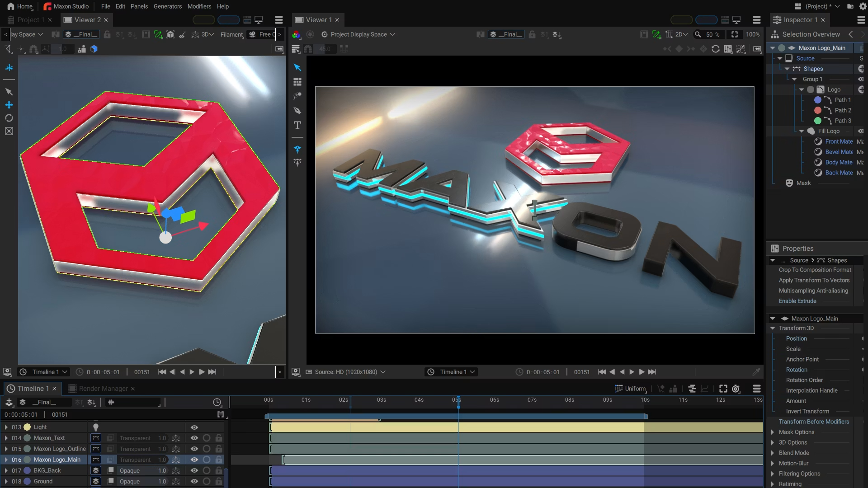Toggle solo circle for Maxon_Text layer
Image resolution: width=868 pixels, height=488 pixels.
click(207, 438)
